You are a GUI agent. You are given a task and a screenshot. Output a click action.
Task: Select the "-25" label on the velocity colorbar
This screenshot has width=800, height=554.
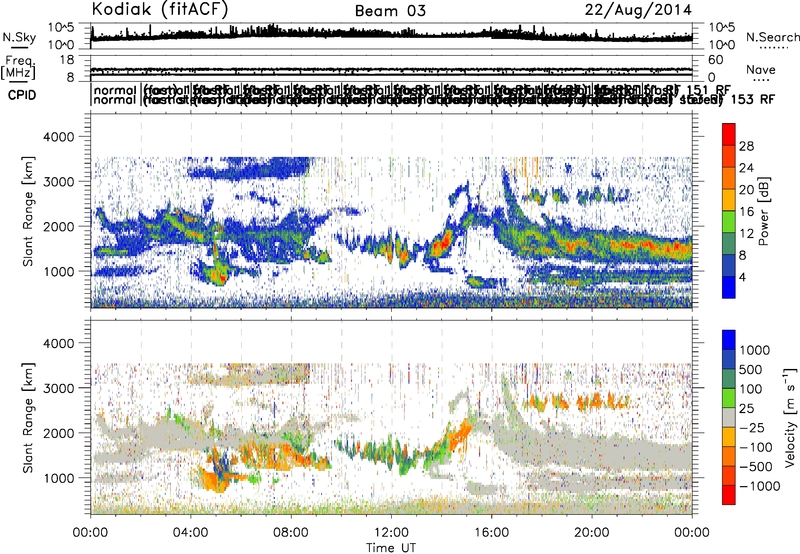point(752,428)
